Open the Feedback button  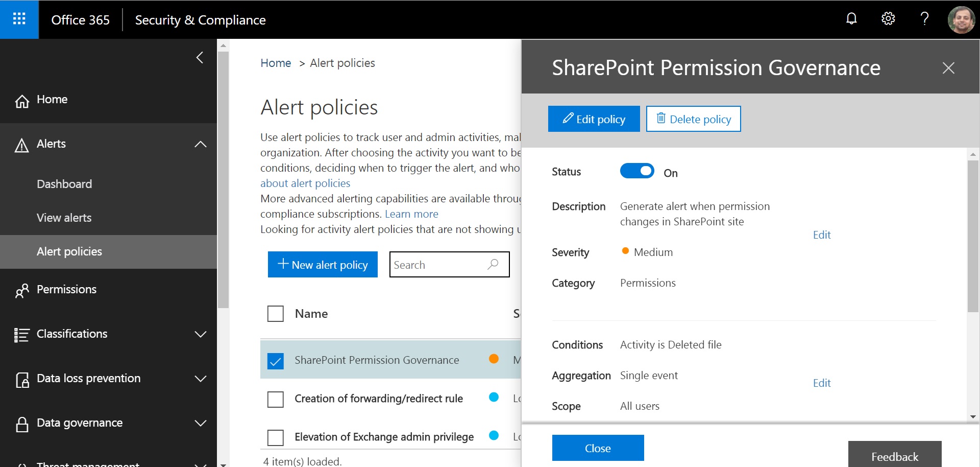(x=895, y=454)
